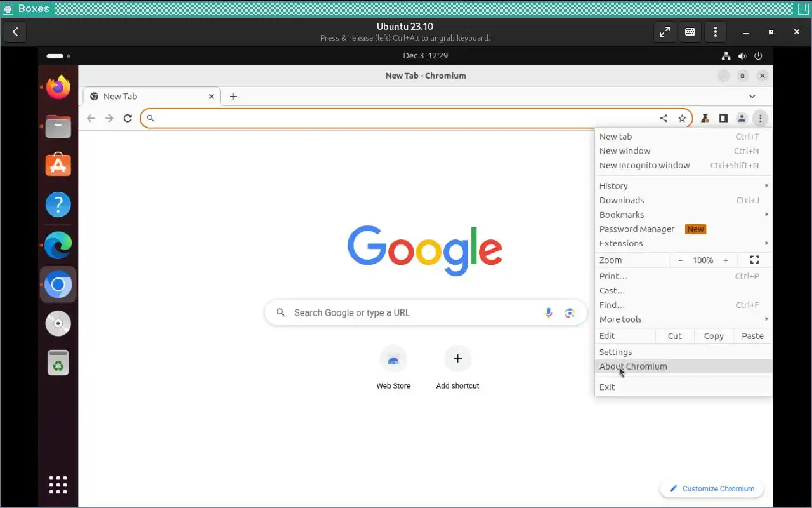Open Ubuntu Software from the dock
The width and height of the screenshot is (812, 508).
pyautogui.click(x=58, y=165)
